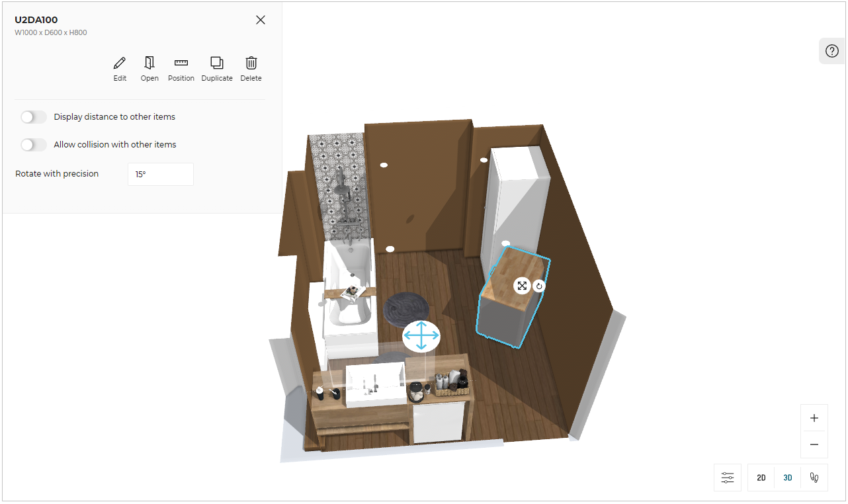848x504 pixels.
Task: Click the Rotate with precision field
Action: tap(161, 175)
